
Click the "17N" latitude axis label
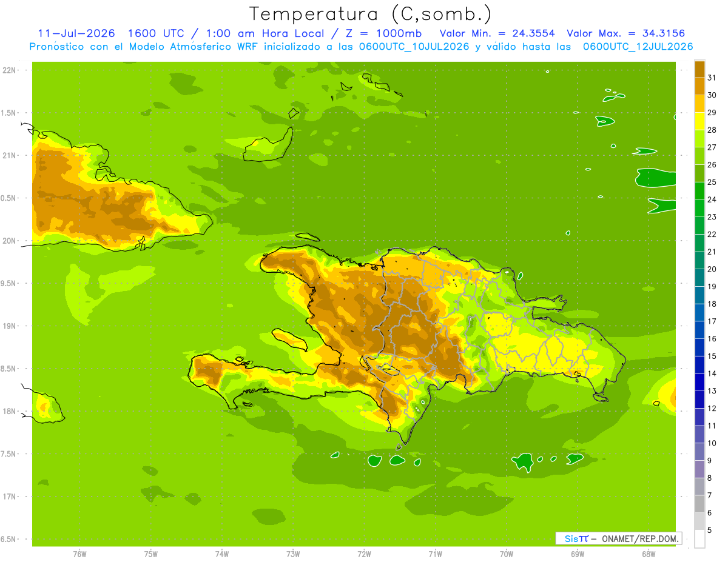click(x=10, y=497)
